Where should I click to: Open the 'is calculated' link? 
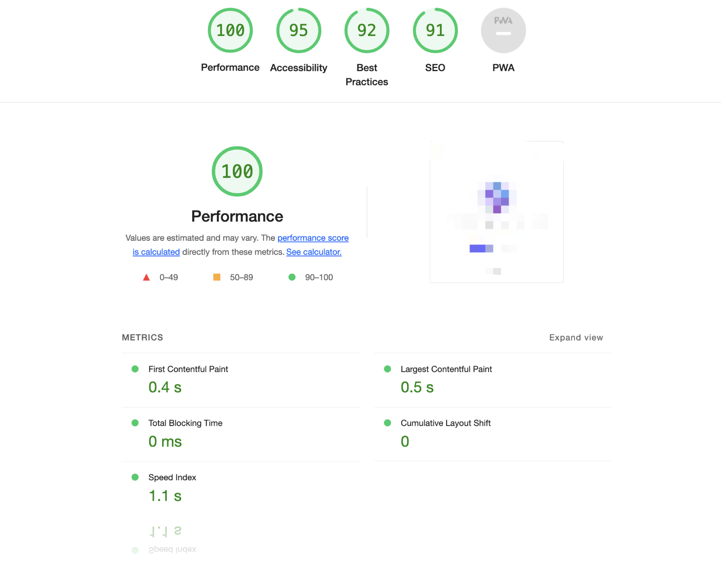click(x=156, y=252)
